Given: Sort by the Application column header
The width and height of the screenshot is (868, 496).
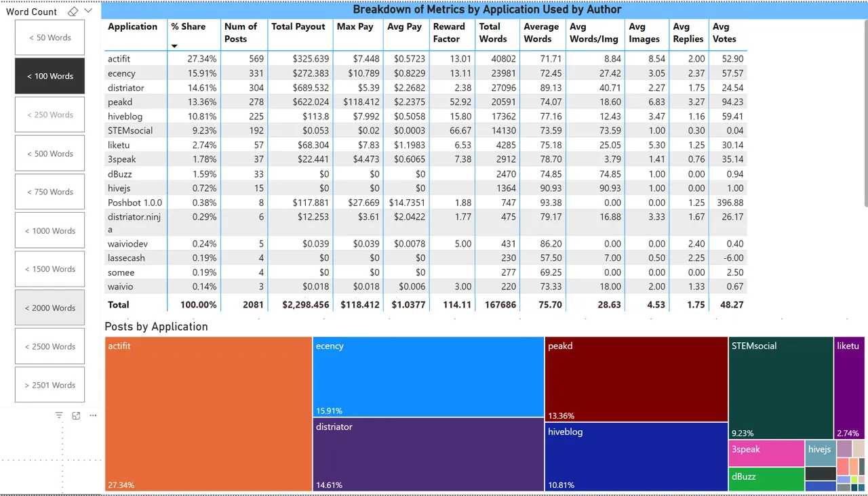Looking at the screenshot, I should pos(133,26).
